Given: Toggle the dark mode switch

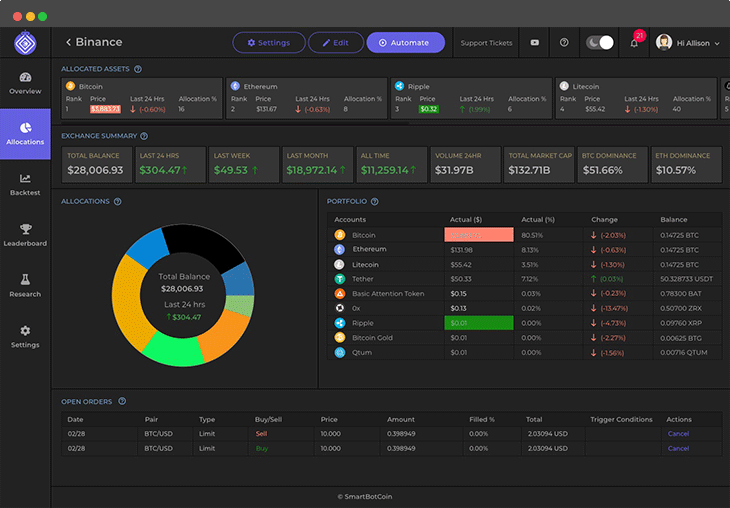Looking at the screenshot, I should pyautogui.click(x=599, y=42).
